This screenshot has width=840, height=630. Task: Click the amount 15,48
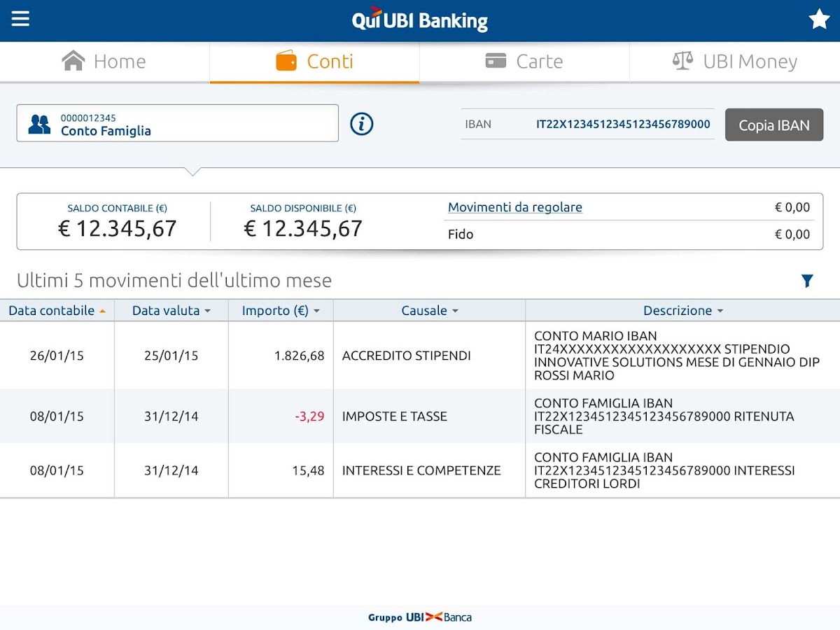(x=308, y=470)
